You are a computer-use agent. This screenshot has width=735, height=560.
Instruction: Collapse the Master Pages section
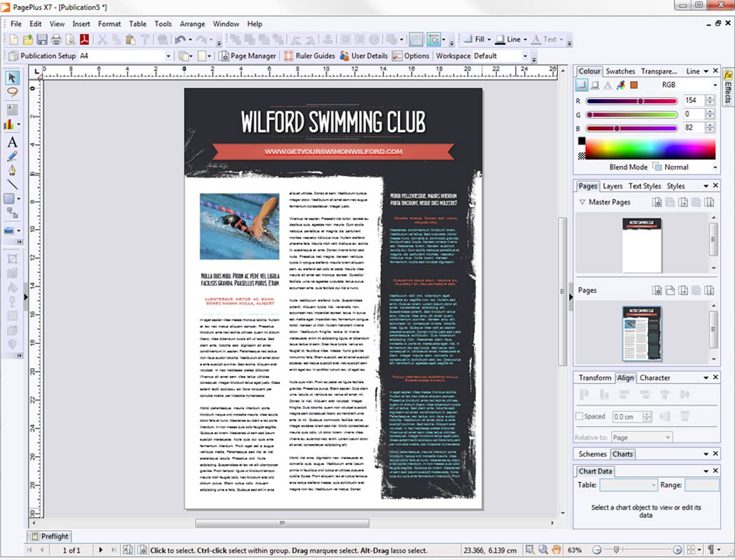coord(583,202)
